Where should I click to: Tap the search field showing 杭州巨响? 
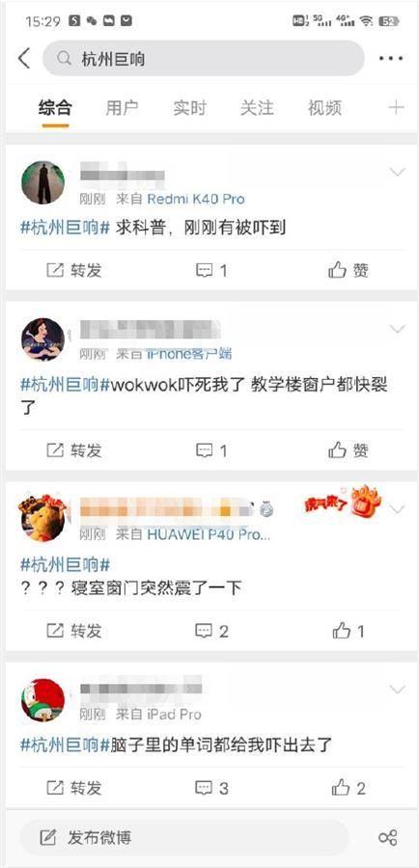[x=204, y=58]
